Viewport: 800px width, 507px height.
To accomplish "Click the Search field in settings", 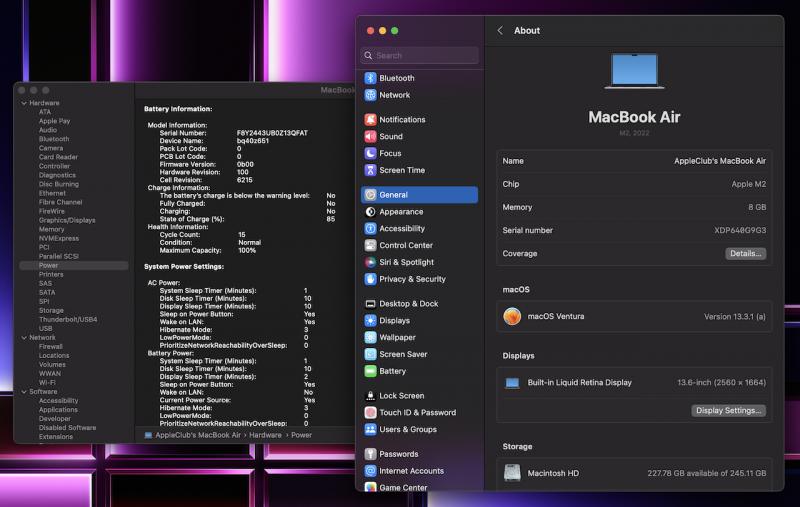I will [420, 56].
